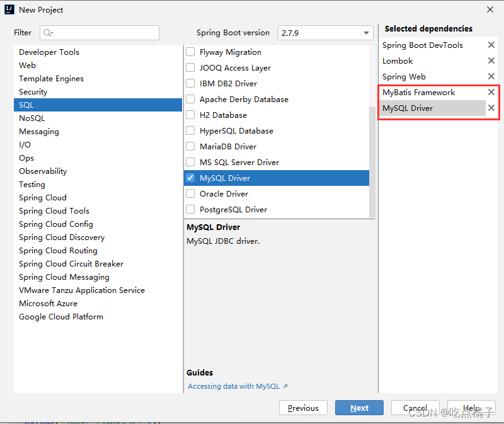Click the Next button

pyautogui.click(x=359, y=408)
